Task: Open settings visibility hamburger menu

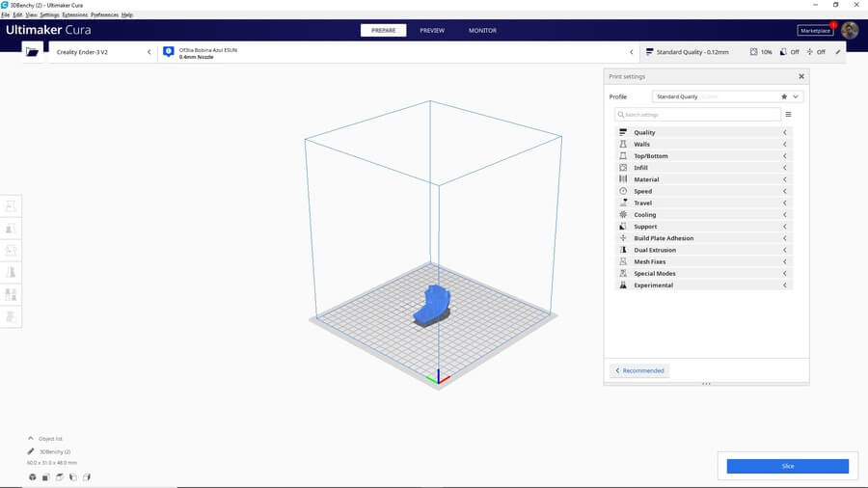Action: [788, 114]
